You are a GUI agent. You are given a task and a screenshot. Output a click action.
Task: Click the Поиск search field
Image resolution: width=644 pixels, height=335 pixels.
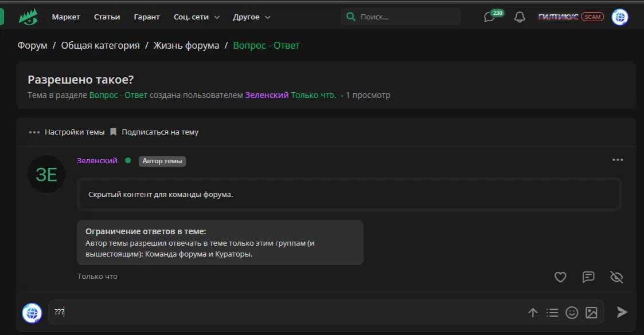tap(400, 17)
